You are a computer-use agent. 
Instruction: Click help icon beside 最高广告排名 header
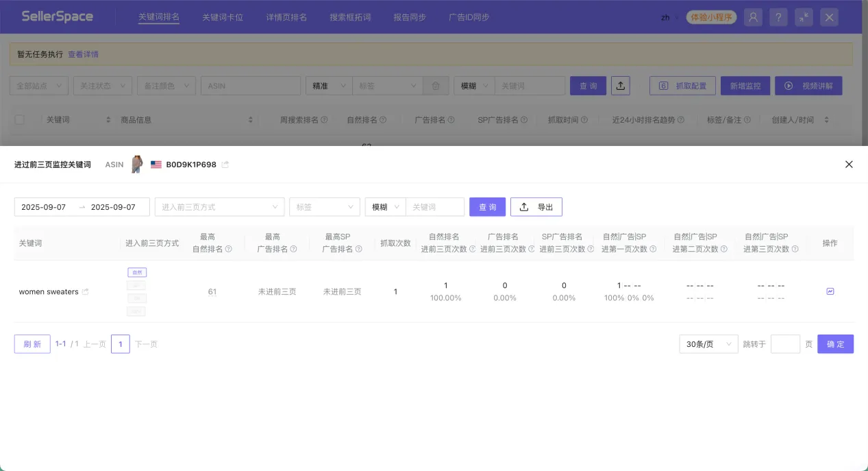(293, 249)
